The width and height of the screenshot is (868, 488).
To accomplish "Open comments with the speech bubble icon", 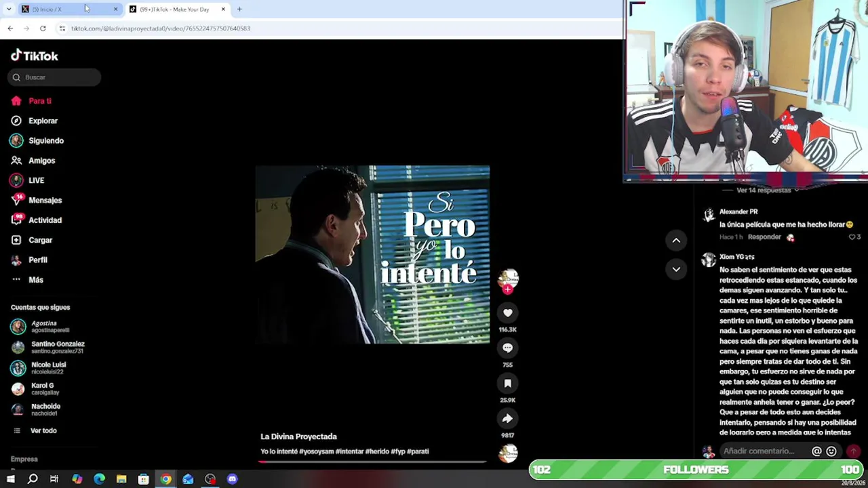I will click(x=507, y=348).
